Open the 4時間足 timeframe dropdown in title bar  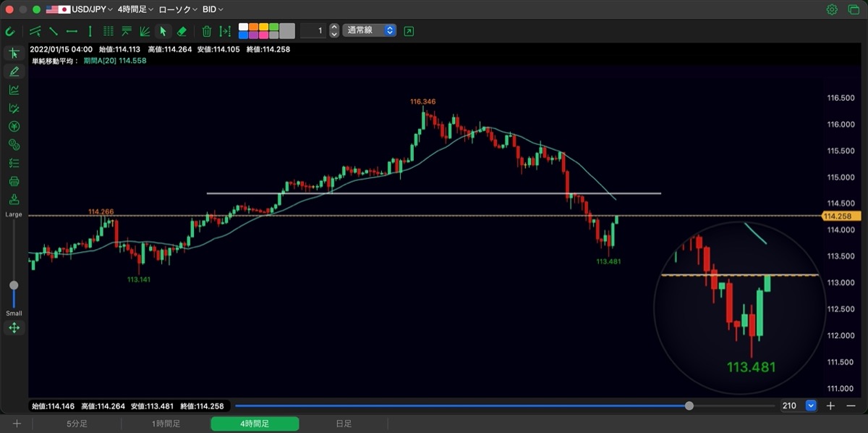pyautogui.click(x=135, y=9)
